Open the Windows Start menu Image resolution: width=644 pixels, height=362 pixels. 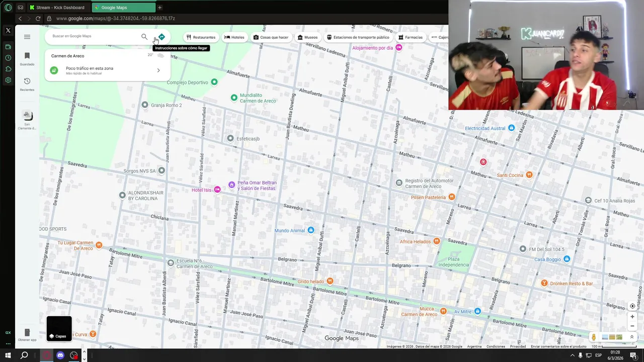(8, 355)
